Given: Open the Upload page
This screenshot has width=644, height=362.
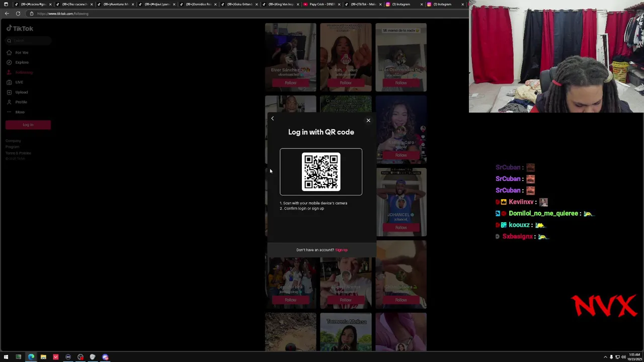Looking at the screenshot, I should point(21,92).
